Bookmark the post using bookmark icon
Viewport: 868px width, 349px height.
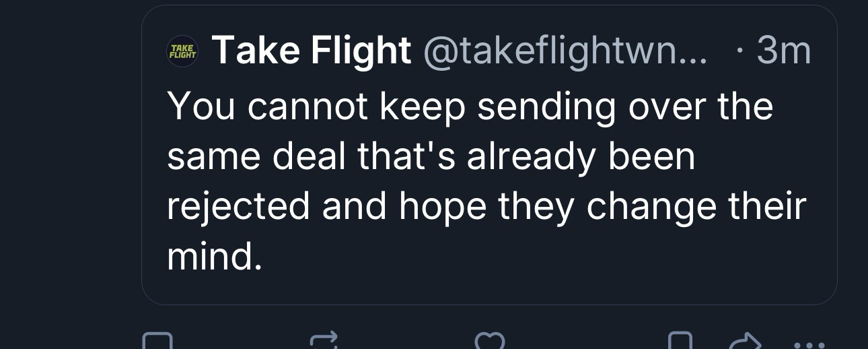681,342
